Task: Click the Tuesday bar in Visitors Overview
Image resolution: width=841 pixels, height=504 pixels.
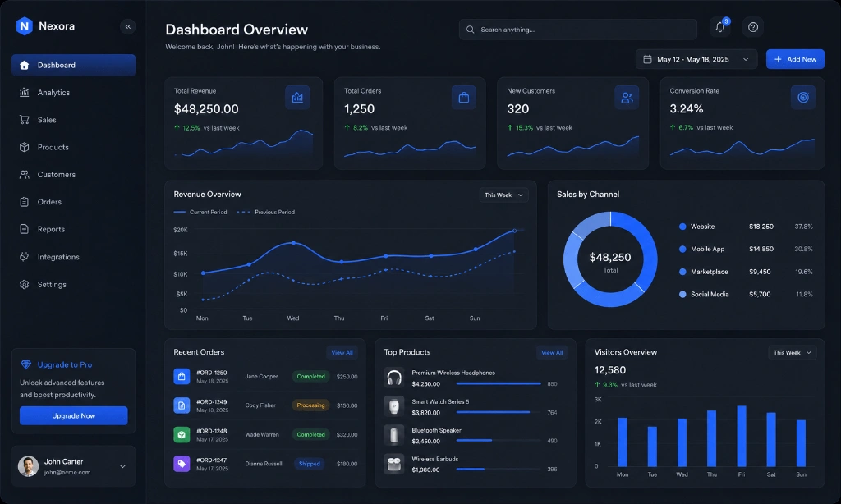Action: pyautogui.click(x=652, y=447)
